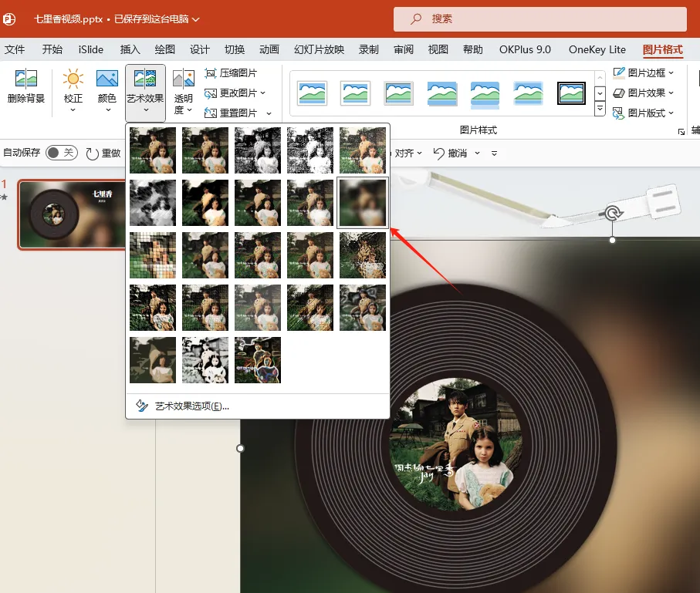Click the rotation handle above the selected picture
Viewport: 700px width, 593px height.
(x=612, y=214)
